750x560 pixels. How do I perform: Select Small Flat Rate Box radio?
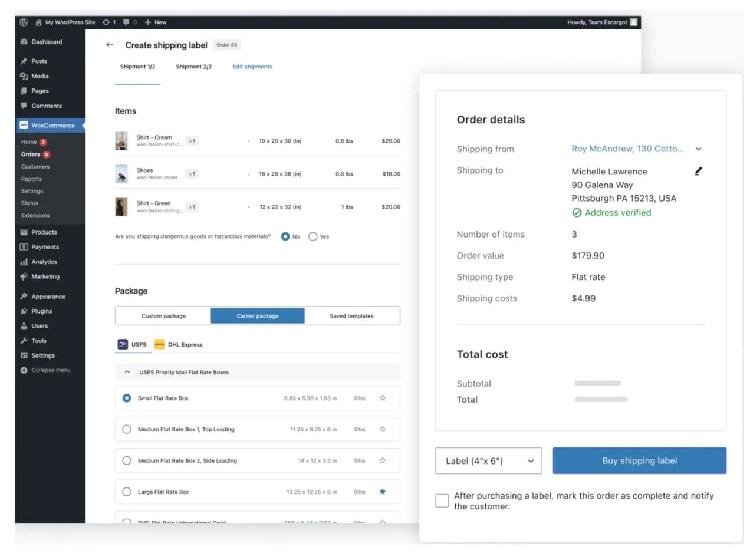click(127, 398)
